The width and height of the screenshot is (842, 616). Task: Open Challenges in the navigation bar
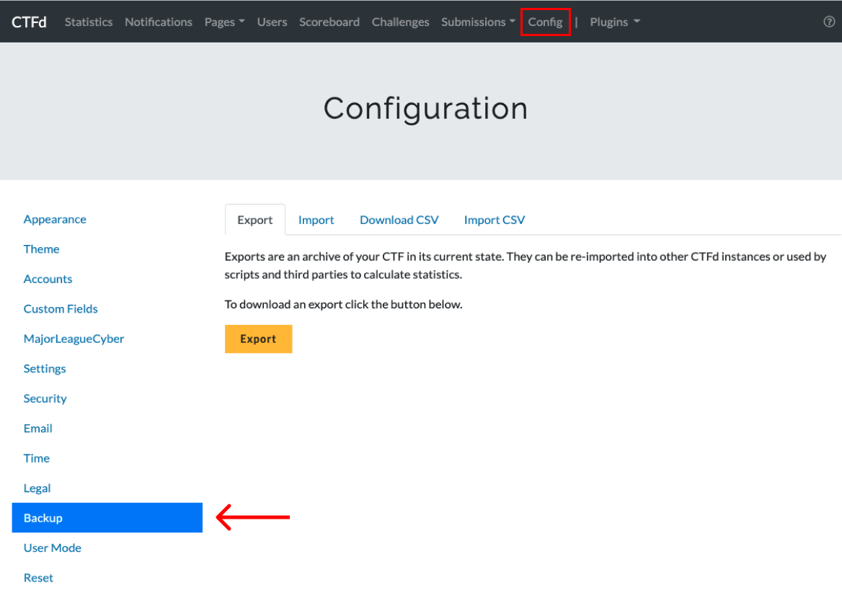coord(400,22)
